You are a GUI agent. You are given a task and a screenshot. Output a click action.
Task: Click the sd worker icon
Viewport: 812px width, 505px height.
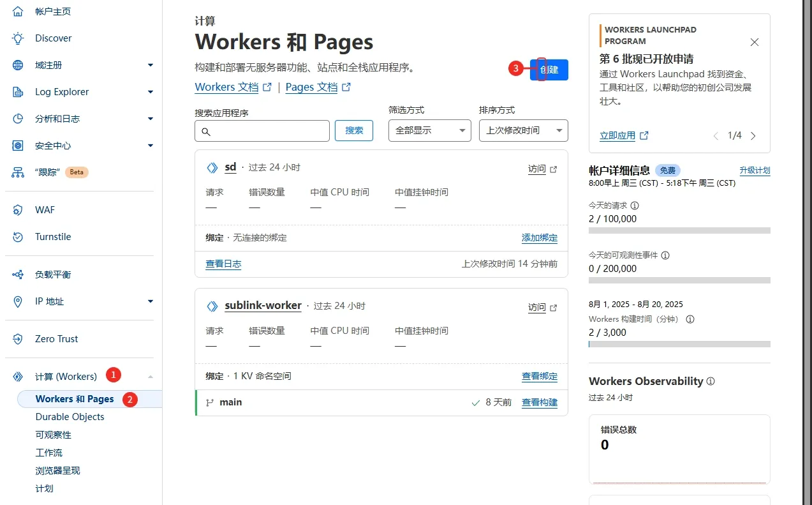(x=212, y=168)
